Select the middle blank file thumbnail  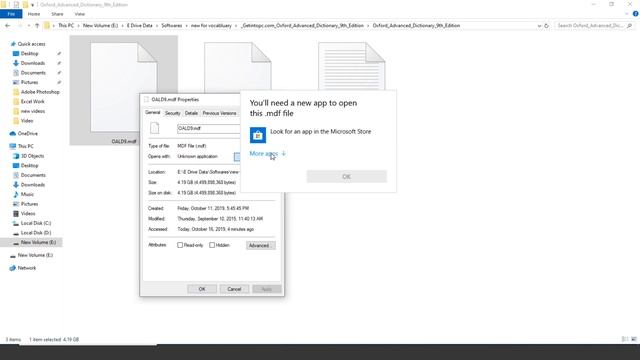click(238, 67)
